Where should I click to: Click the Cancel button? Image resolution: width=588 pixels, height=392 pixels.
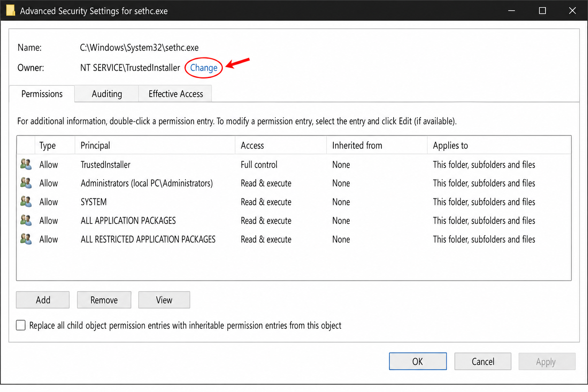[x=483, y=361]
